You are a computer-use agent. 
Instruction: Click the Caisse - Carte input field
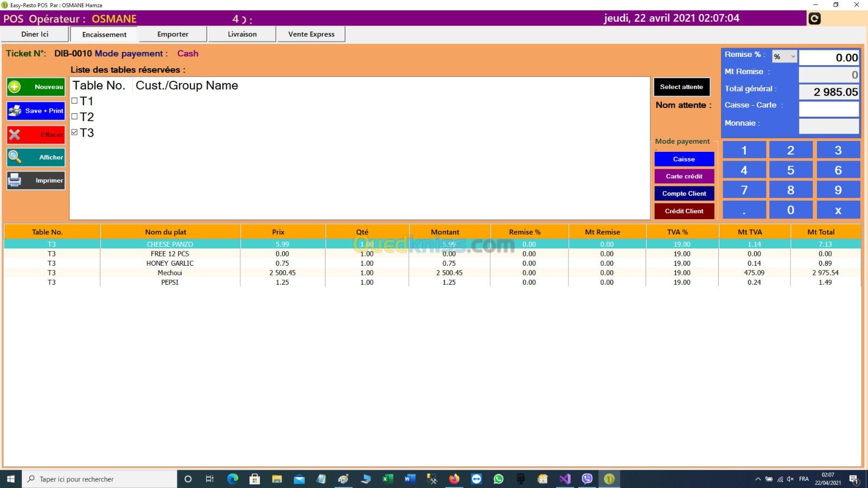(828, 108)
